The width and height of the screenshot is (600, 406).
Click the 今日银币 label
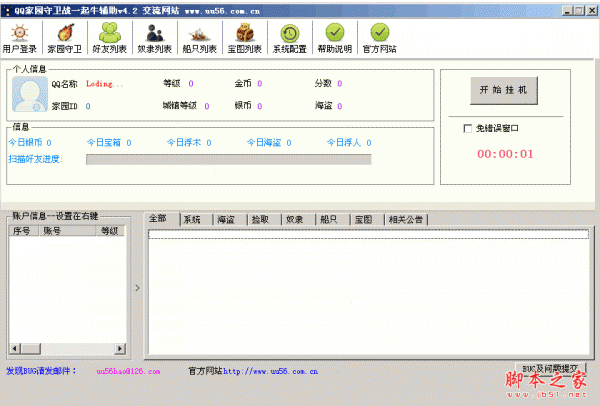(x=25, y=142)
